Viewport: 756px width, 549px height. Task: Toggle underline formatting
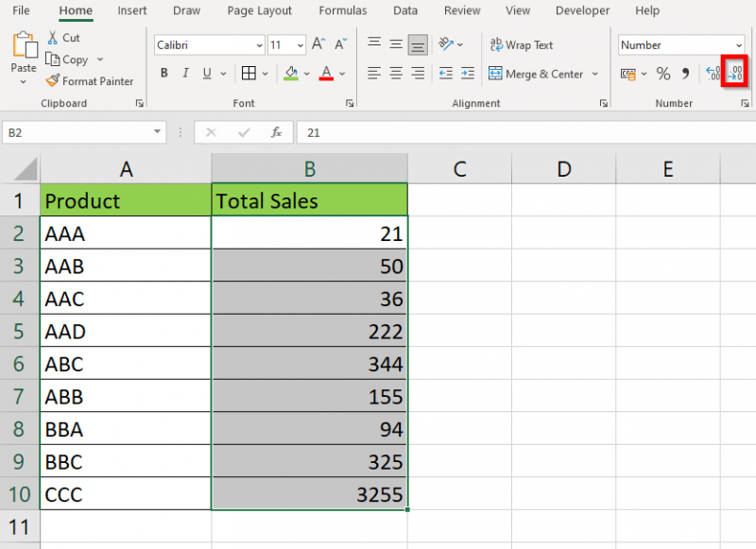coord(206,73)
